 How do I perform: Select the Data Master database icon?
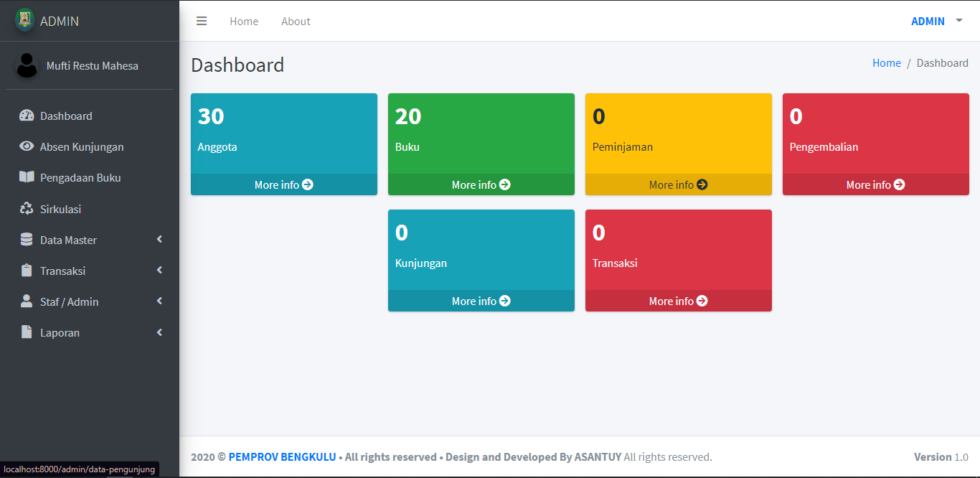[x=27, y=239]
